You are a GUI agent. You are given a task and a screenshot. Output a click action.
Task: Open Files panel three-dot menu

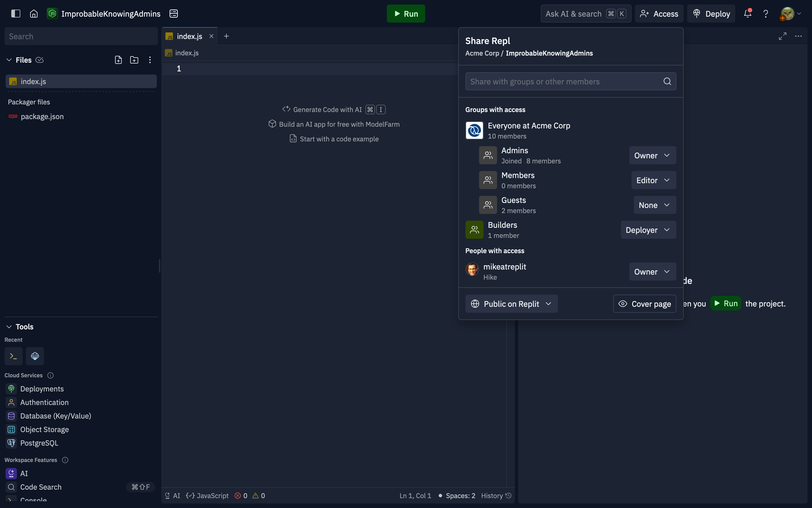(x=150, y=60)
